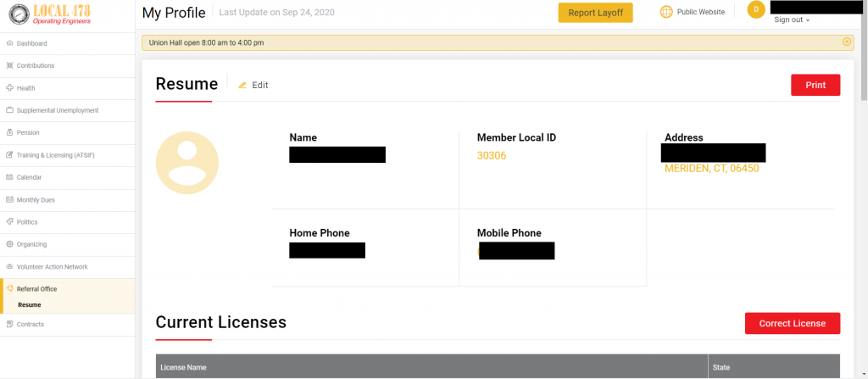868x379 pixels.
Task: Click the Member Local ID 30306
Action: tap(492, 156)
